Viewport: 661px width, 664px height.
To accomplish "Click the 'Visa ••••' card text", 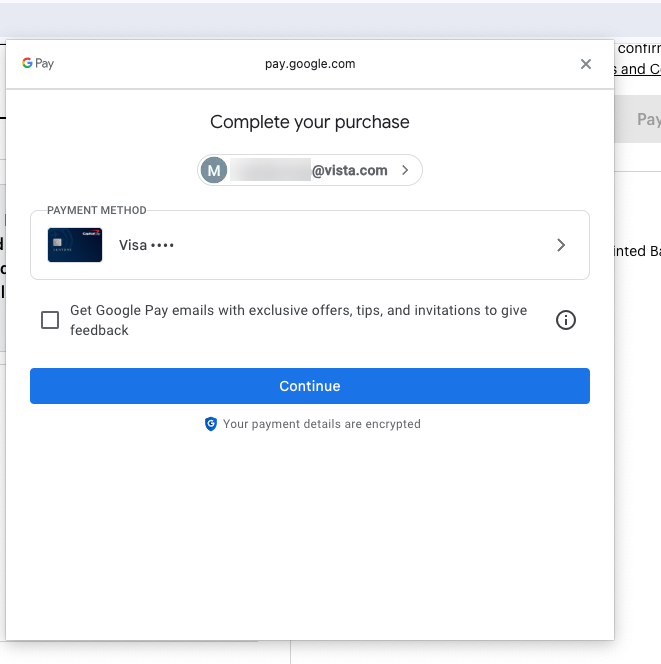I will 146,245.
